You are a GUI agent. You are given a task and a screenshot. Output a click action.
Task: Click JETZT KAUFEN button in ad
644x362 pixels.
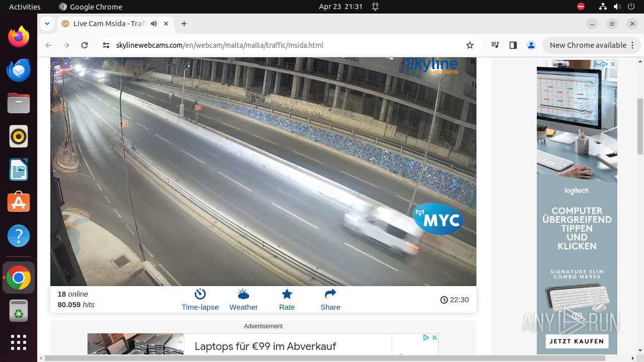point(577,341)
